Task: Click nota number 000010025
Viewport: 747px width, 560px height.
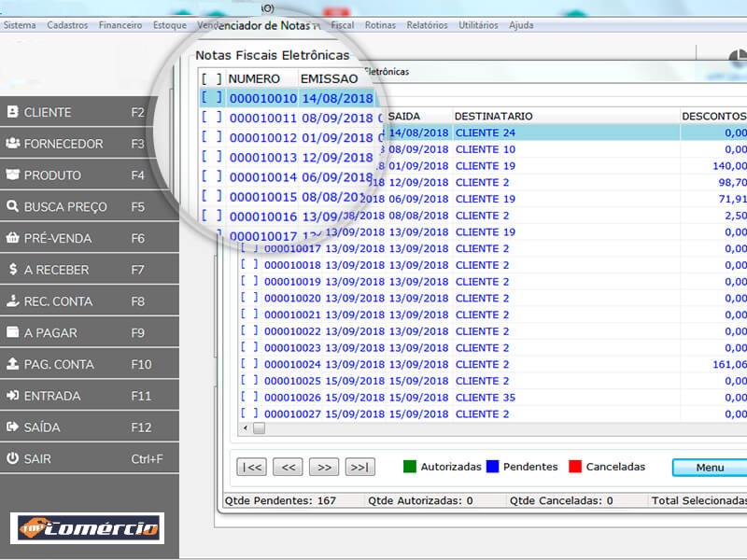Action: [x=292, y=381]
